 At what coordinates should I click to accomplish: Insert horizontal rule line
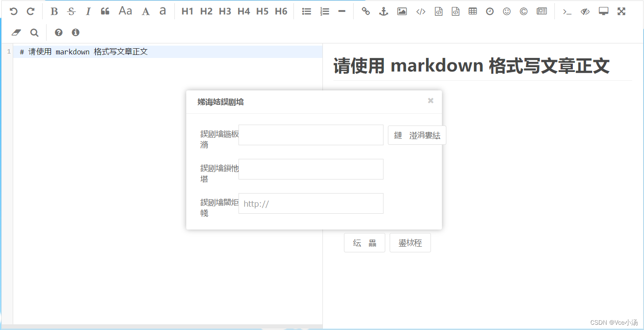342,11
